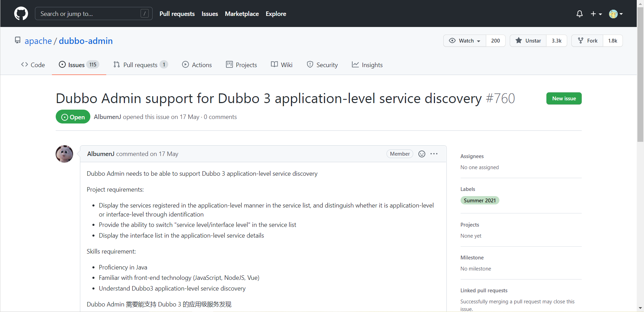Screen dimensions: 644x312
Task: Click 'No milestone' text
Action: coord(476,269)
